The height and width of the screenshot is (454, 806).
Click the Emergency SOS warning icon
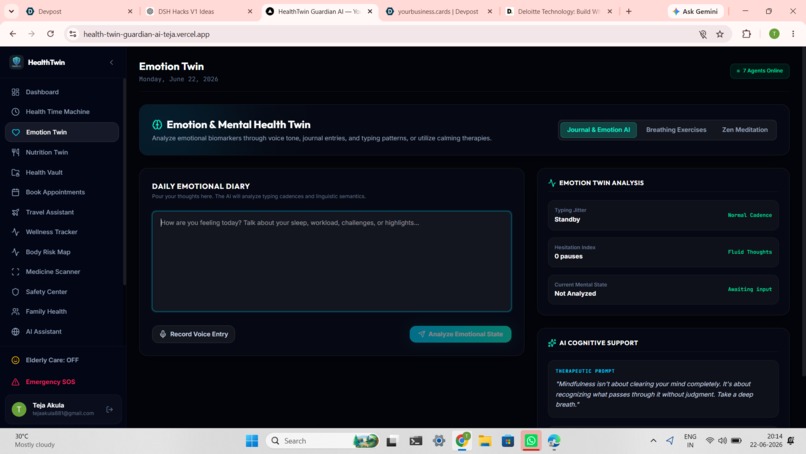(x=15, y=382)
